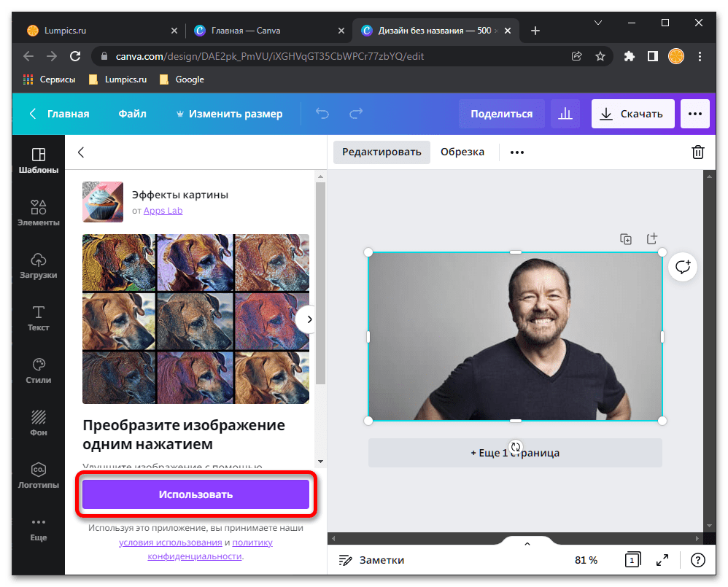Open the Элементы elements panel

39,213
